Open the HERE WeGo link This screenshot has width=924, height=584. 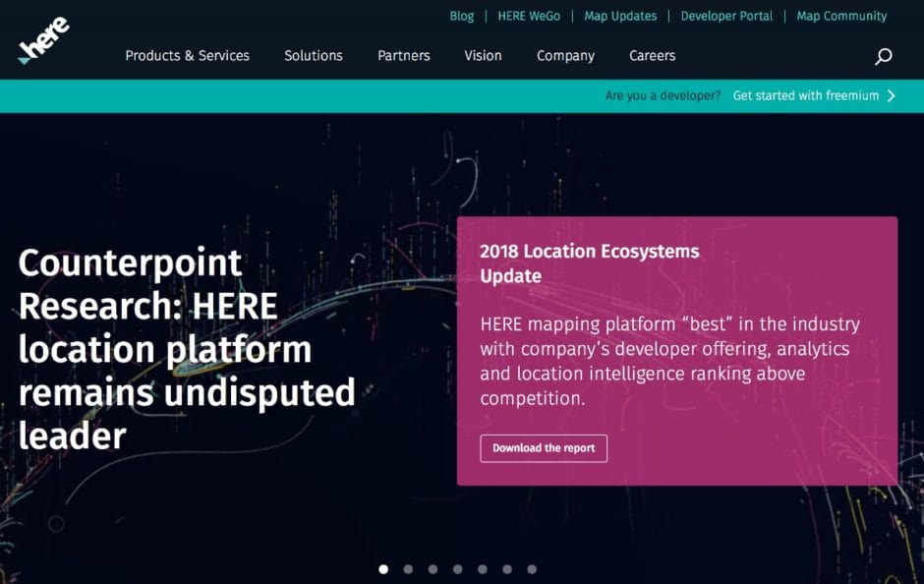tap(529, 16)
